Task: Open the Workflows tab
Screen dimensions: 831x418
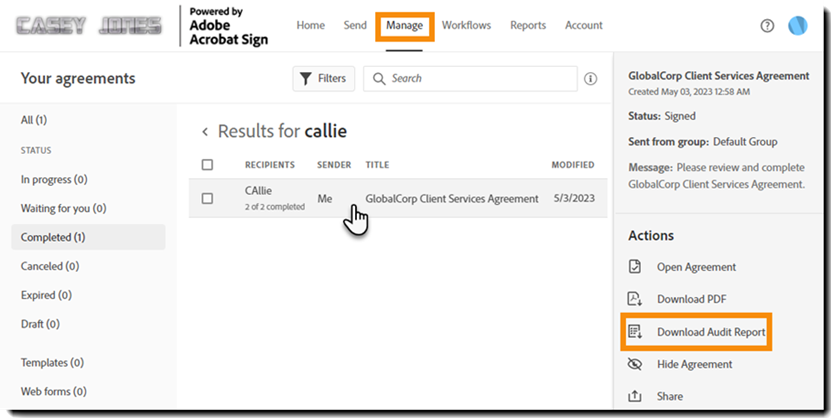Action: (x=466, y=25)
